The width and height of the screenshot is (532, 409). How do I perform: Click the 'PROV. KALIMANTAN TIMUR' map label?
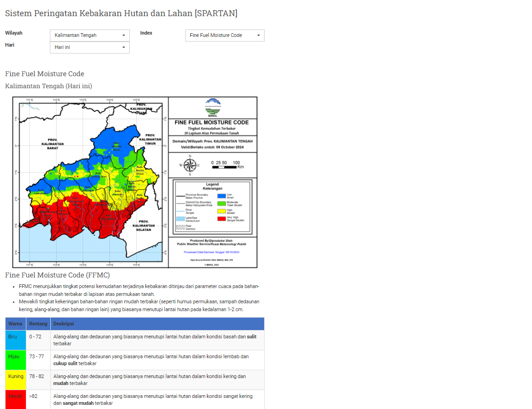pyautogui.click(x=150, y=139)
